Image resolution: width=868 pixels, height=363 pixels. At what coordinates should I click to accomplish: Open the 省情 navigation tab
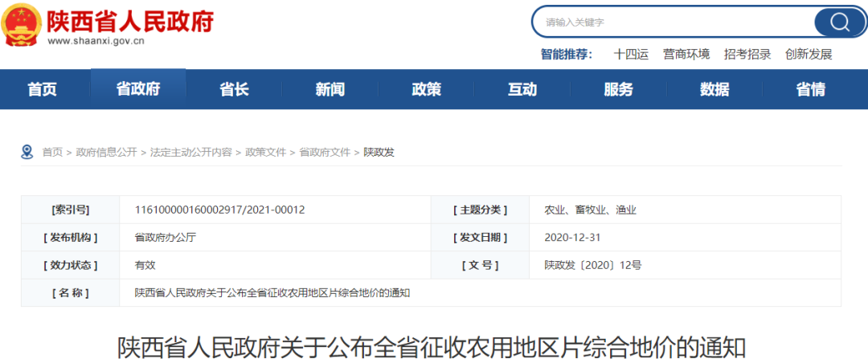click(x=810, y=89)
